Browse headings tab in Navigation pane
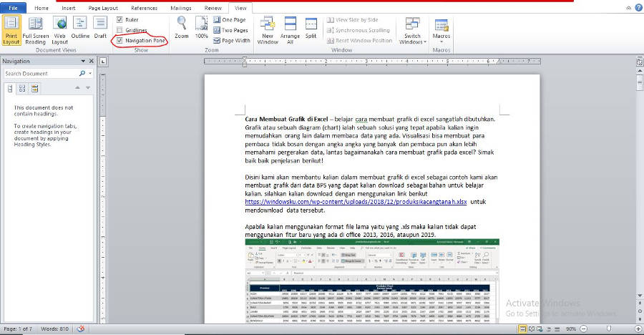The width and height of the screenshot is (644, 335). tap(10, 88)
